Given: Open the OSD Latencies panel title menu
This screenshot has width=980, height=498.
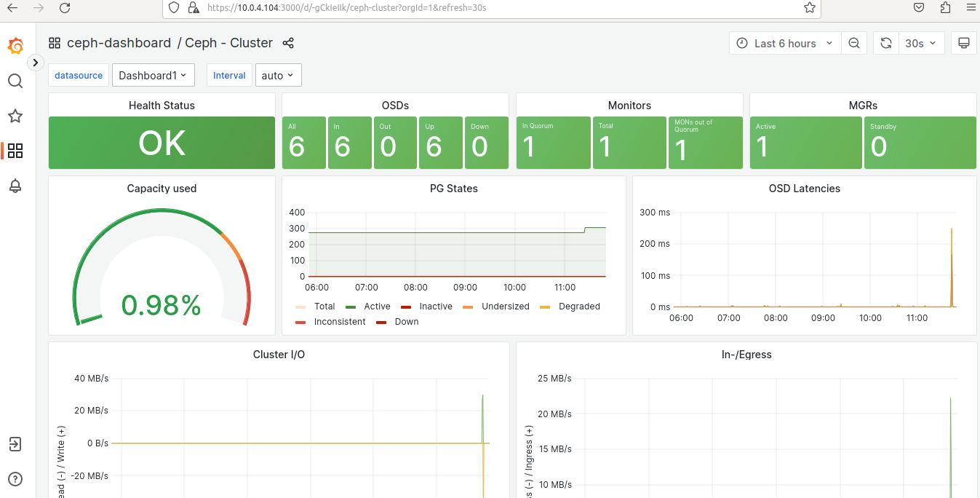Looking at the screenshot, I should point(805,189).
